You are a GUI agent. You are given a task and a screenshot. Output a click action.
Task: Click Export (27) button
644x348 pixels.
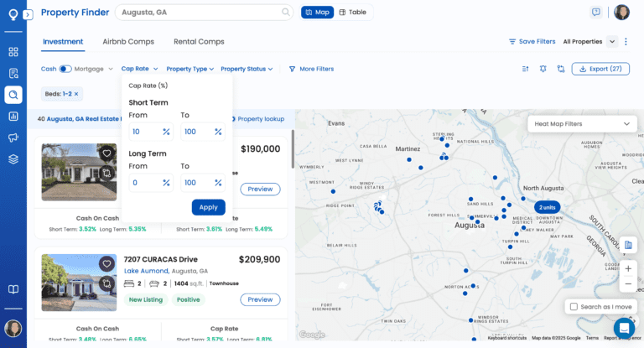click(600, 69)
